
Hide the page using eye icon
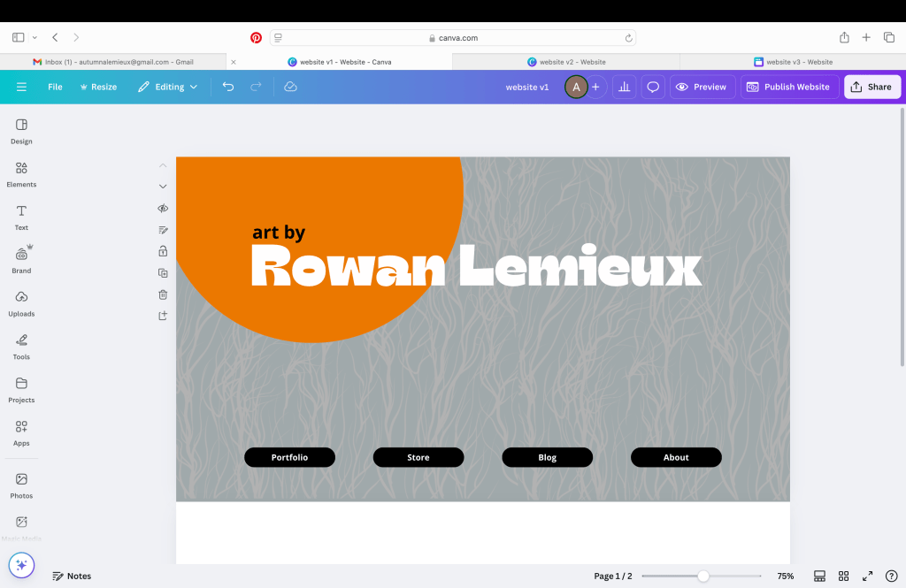163,209
